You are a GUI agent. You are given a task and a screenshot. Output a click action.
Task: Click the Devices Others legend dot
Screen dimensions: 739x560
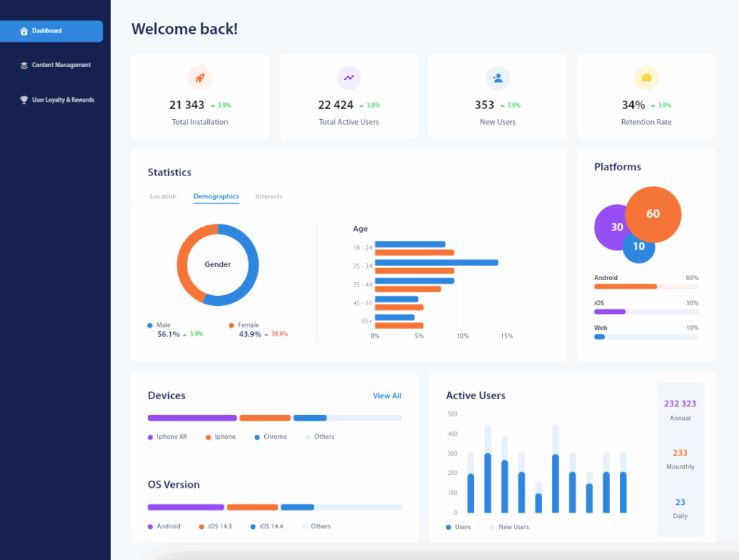pos(307,437)
